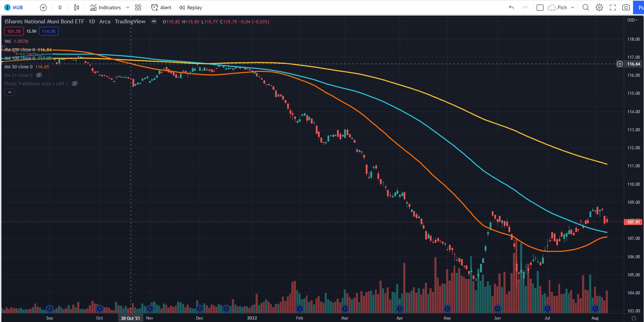Click the buy price 114.05 button
The height and width of the screenshot is (322, 644).
[49, 31]
